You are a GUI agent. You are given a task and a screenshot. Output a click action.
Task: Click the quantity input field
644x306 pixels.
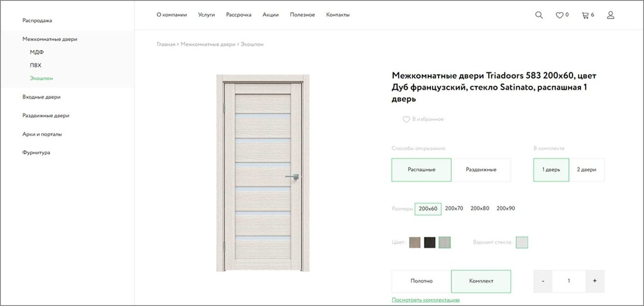point(569,281)
